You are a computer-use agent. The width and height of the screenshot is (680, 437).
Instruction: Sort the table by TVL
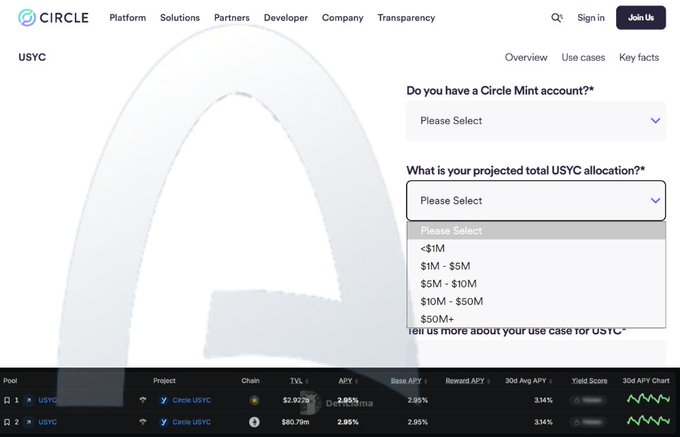click(x=299, y=381)
